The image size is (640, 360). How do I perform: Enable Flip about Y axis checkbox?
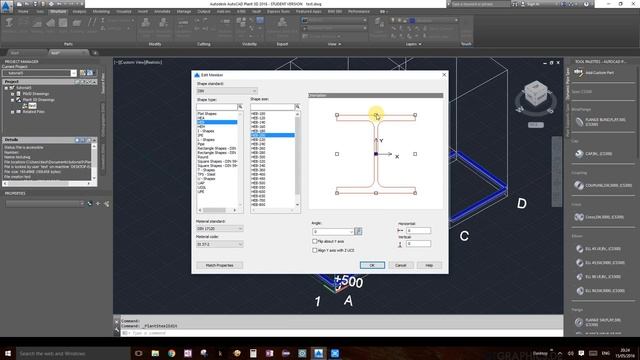click(x=315, y=241)
